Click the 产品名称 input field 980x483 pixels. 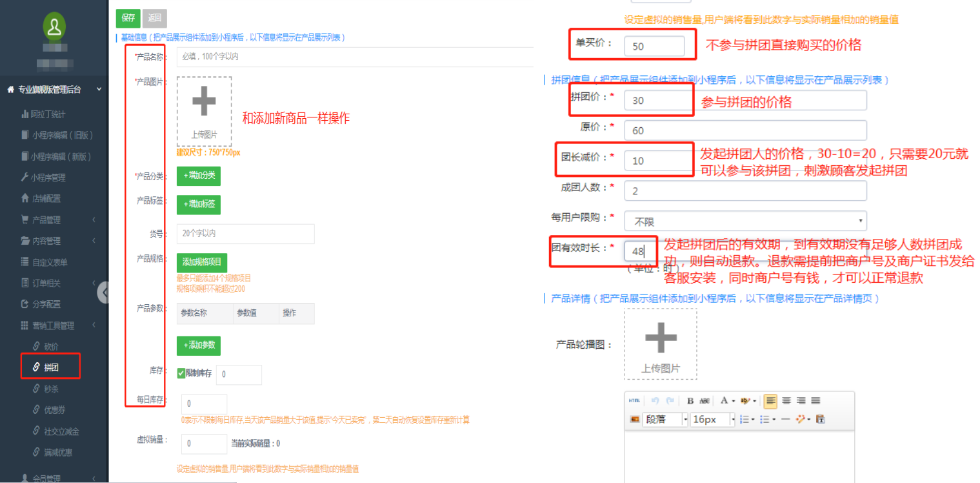(x=355, y=57)
